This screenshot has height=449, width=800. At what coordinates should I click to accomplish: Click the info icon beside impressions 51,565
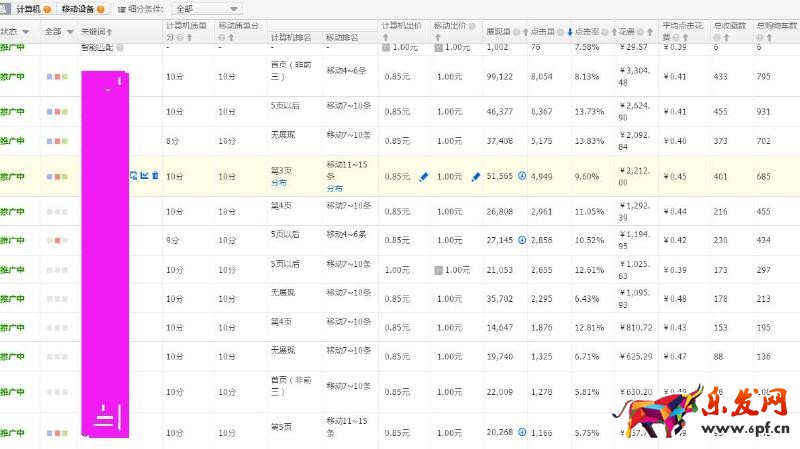tap(521, 176)
